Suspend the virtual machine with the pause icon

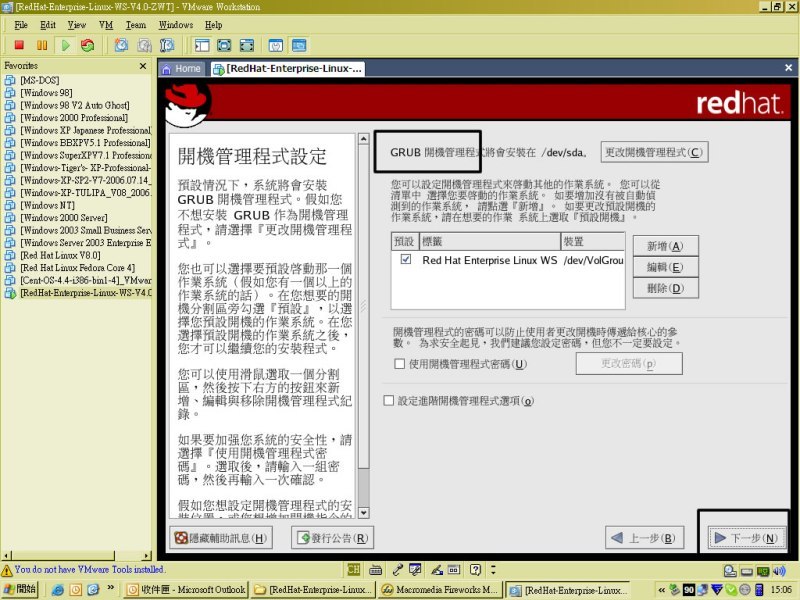(42, 45)
